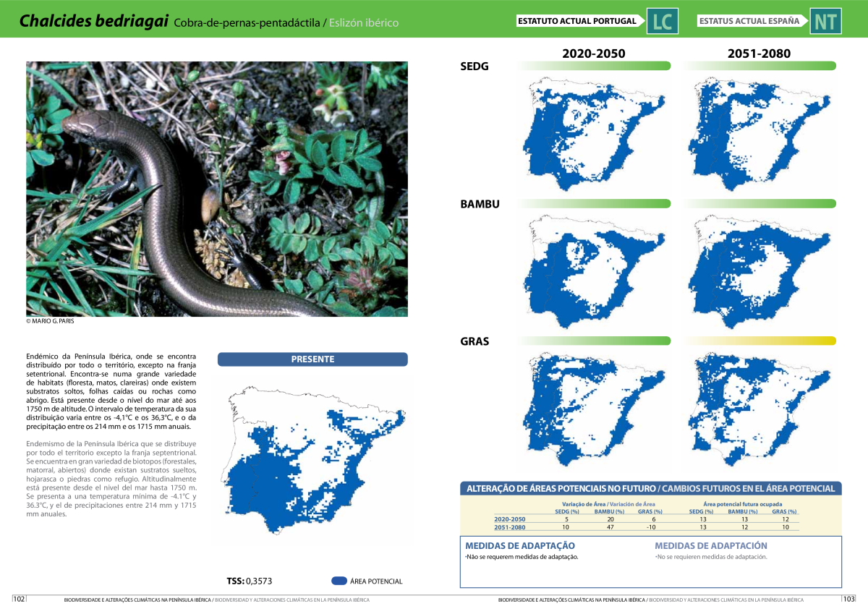Select the blue ÁREA POTENCIAL legend swatch
The image size is (868, 614).
tap(339, 581)
